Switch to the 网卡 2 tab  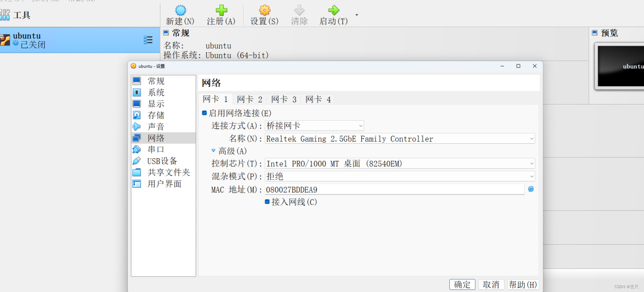click(250, 99)
